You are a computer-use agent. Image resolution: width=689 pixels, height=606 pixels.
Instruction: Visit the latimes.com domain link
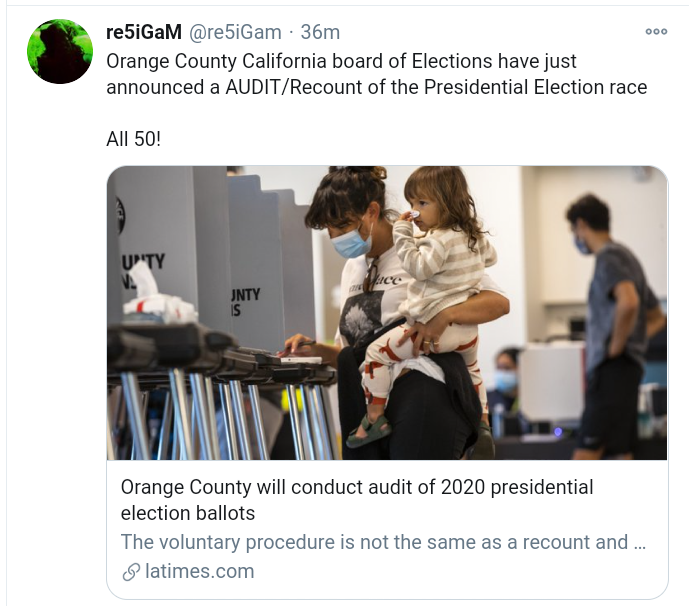point(200,572)
